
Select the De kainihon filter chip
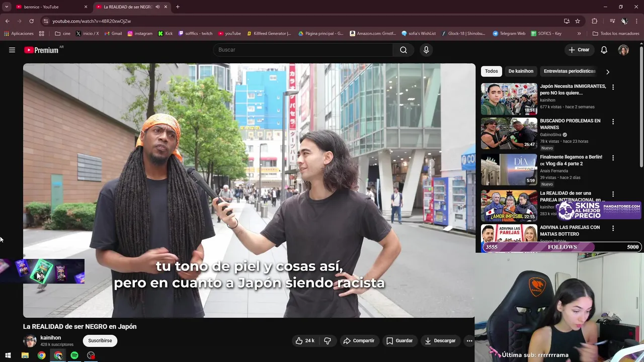click(521, 71)
